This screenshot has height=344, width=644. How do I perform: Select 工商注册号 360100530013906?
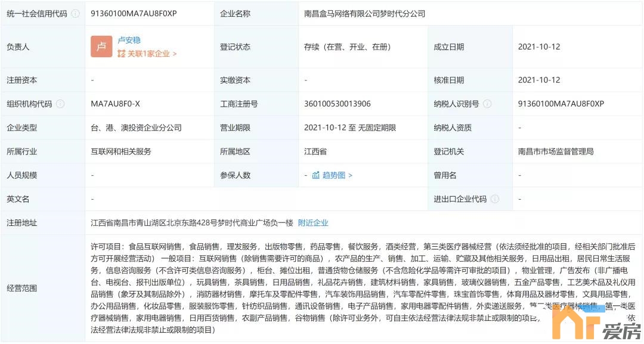coord(337,104)
